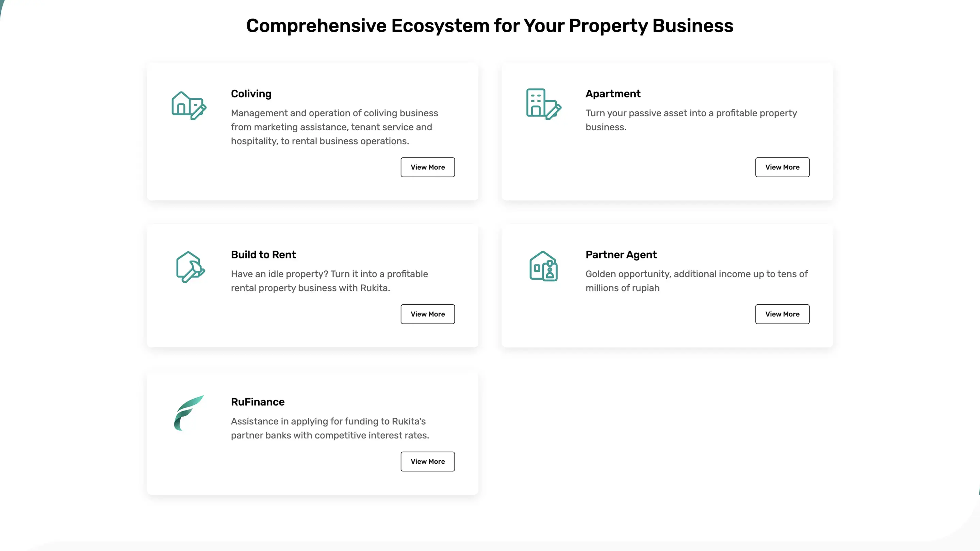Select the Apartment card title
980x551 pixels.
[x=613, y=94]
